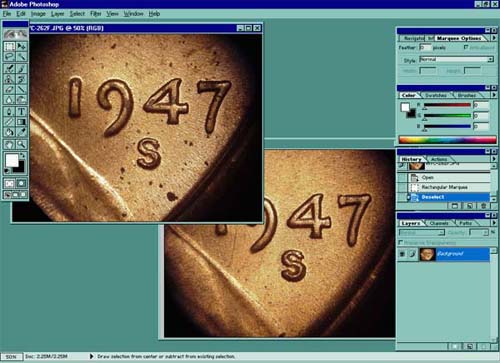Select the Hand tool
Viewport: 500px width, 363px height.
(x=9, y=144)
